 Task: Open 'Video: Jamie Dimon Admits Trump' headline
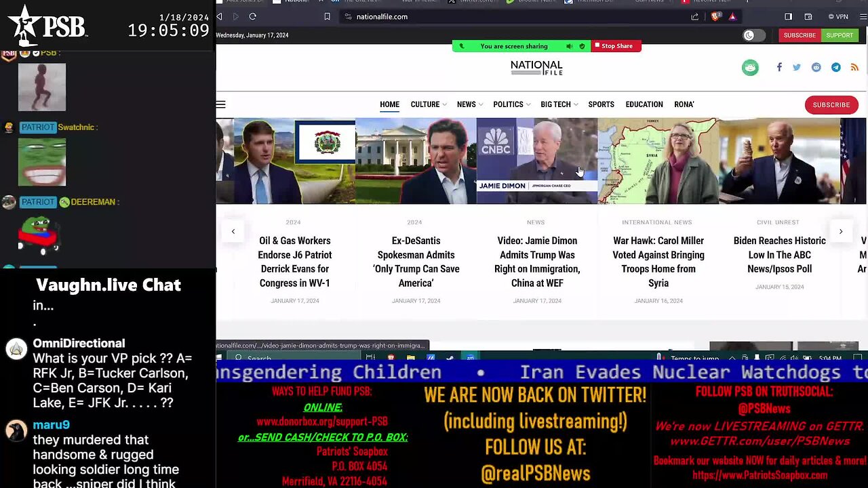pyautogui.click(x=537, y=262)
